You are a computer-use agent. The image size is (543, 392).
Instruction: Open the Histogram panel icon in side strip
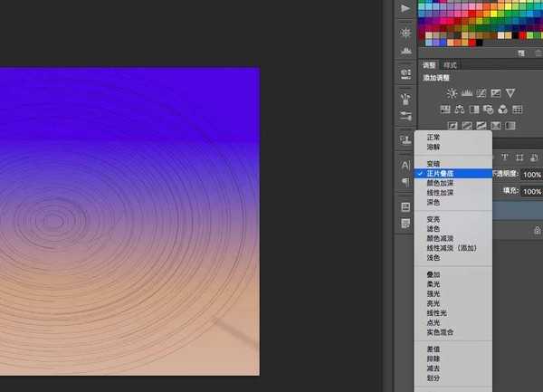pyautogui.click(x=405, y=52)
